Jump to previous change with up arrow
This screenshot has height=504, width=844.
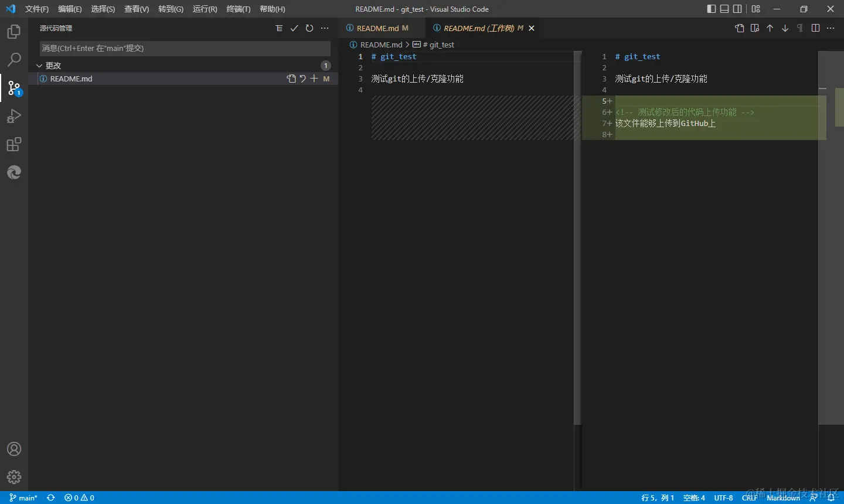tap(770, 28)
